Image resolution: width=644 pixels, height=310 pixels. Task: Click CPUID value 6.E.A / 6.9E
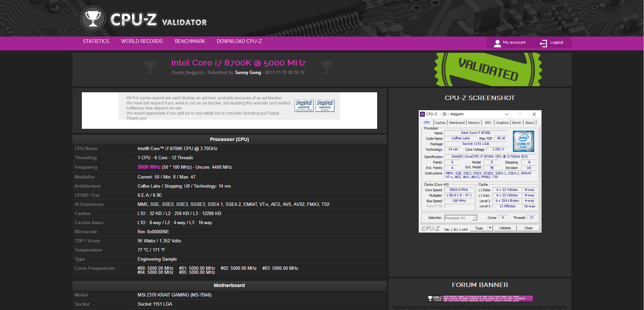pos(149,195)
